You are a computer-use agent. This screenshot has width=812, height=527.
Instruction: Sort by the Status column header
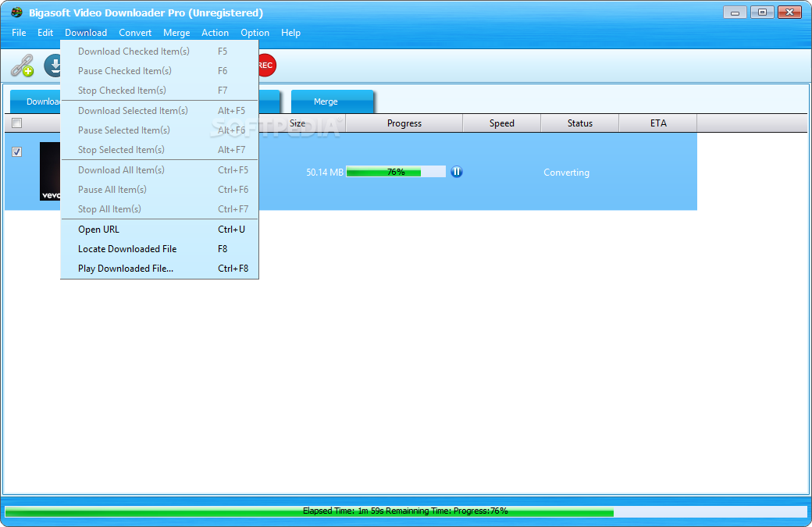pos(579,123)
